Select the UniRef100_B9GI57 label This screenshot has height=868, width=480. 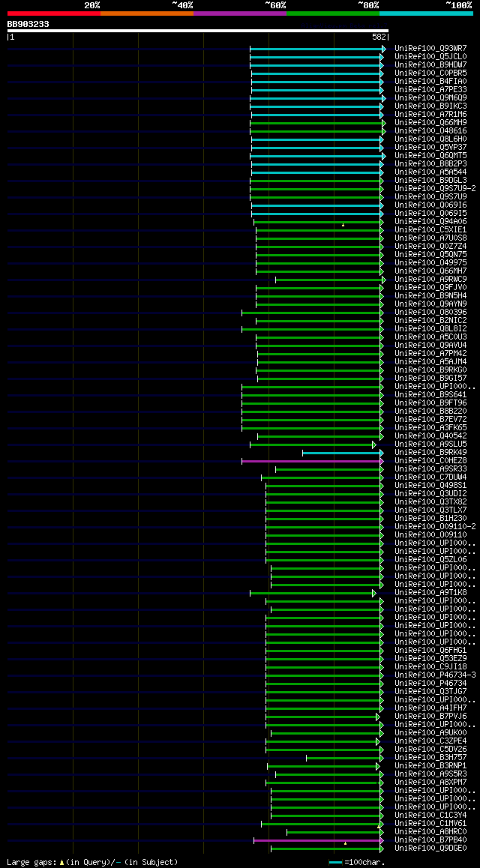click(x=430, y=379)
